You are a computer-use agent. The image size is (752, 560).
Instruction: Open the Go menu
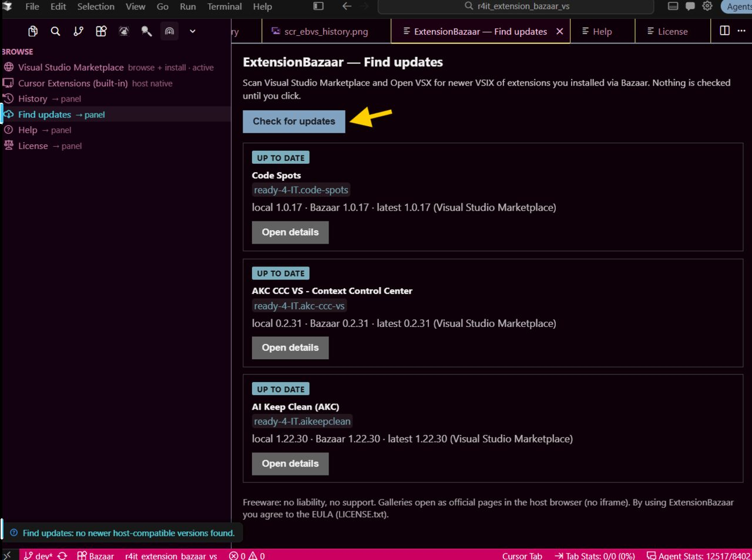163,6
